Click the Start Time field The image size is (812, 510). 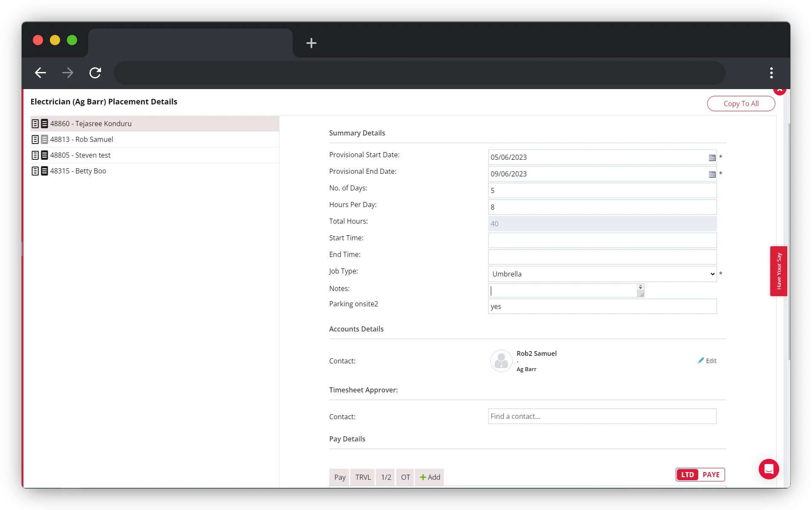[x=602, y=240]
